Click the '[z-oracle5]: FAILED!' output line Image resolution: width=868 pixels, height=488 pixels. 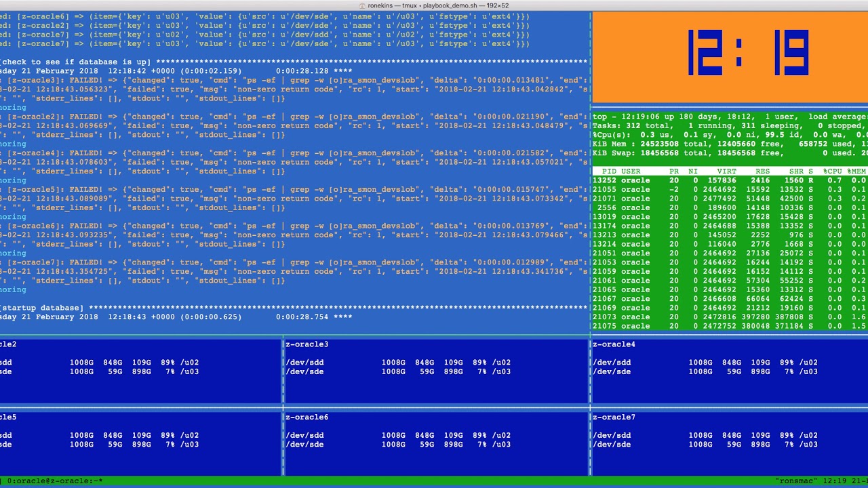(x=294, y=190)
